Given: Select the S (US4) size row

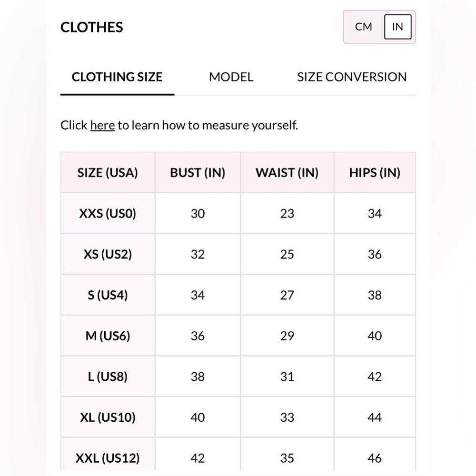Looking at the screenshot, I should (238, 295).
